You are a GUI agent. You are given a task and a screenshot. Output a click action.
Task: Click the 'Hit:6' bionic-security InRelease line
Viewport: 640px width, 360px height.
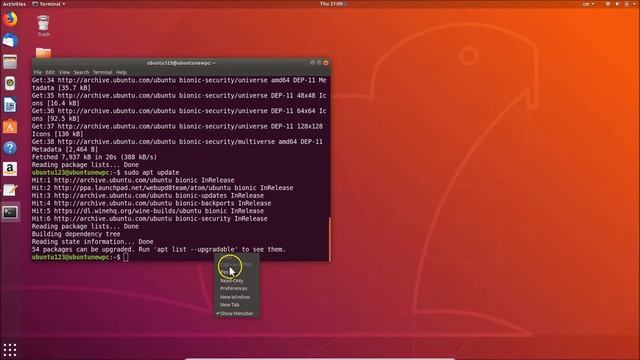point(150,219)
